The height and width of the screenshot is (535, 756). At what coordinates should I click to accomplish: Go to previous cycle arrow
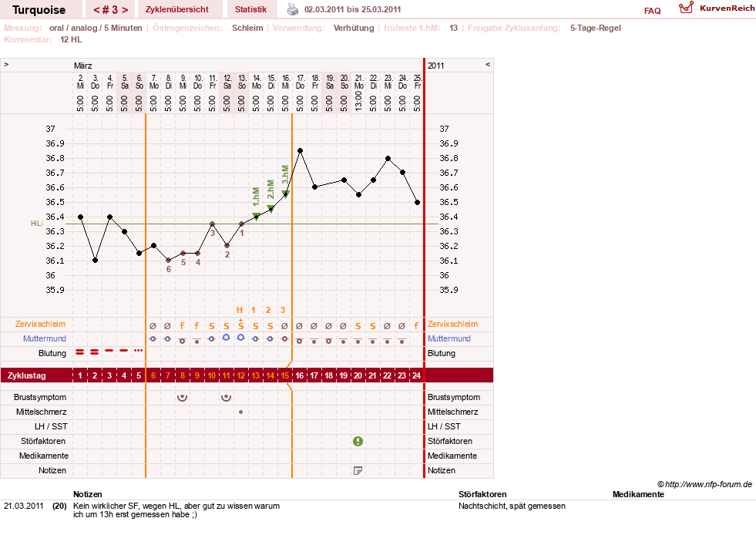point(96,10)
